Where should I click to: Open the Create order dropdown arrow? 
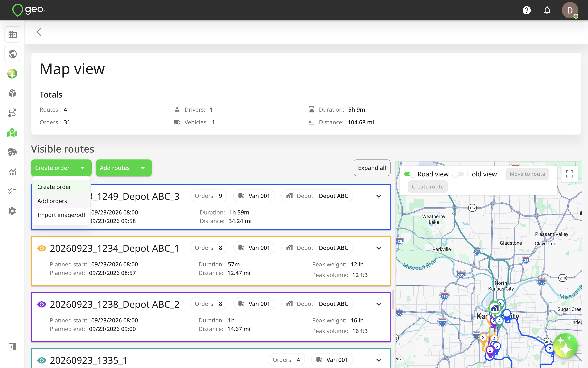click(x=83, y=168)
